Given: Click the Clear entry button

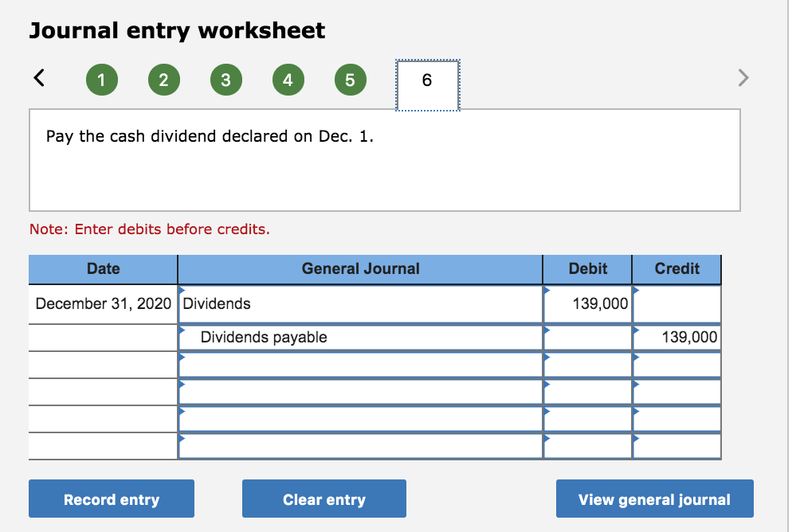Looking at the screenshot, I should click(x=324, y=499).
